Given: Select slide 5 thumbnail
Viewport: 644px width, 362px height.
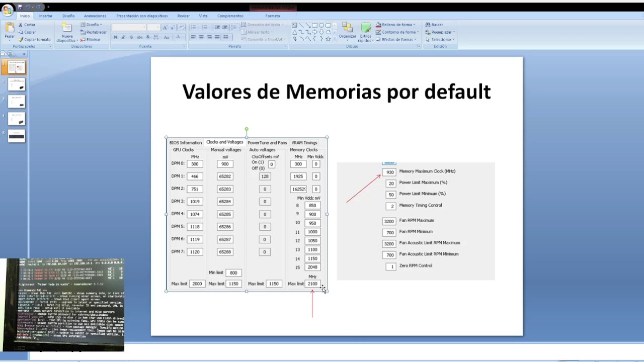Looking at the screenshot, I should pos(17,136).
